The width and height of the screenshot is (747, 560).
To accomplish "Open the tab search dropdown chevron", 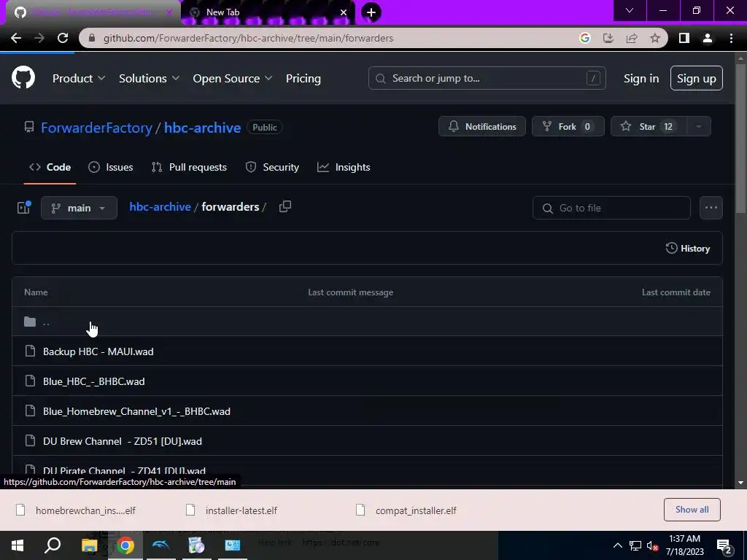I will [630, 10].
